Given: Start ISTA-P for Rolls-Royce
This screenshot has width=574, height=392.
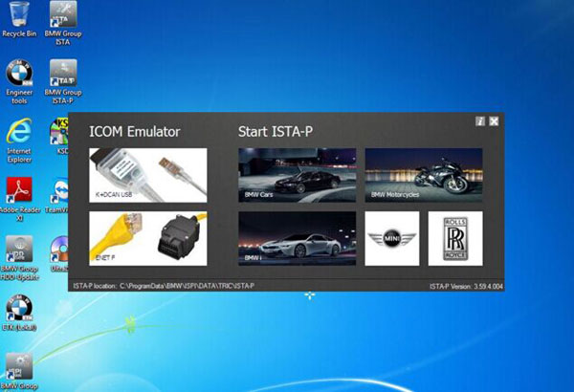Looking at the screenshot, I should point(455,238).
